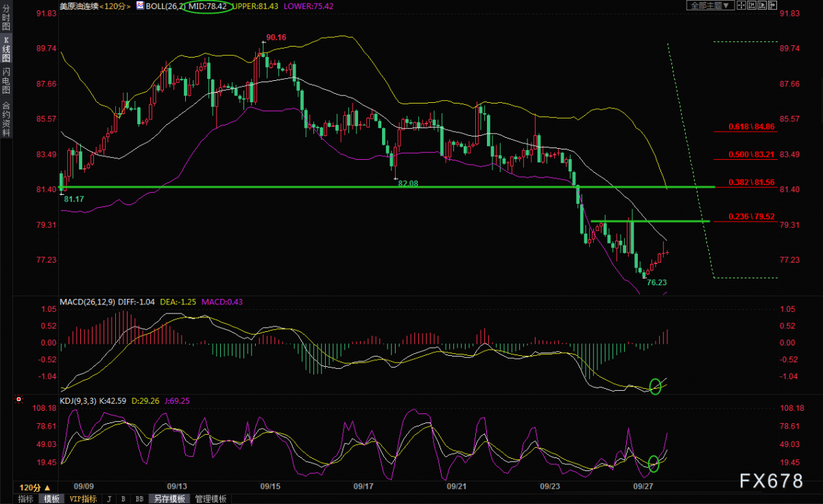Click the crosshair cursor icon at top right

click(x=741, y=5)
